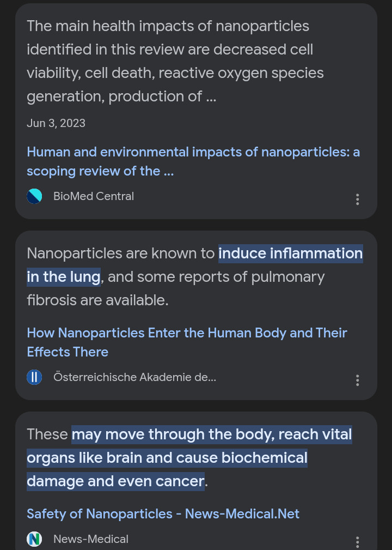Open three-dot menu for BioMed Central result
The height and width of the screenshot is (550, 392).
(357, 200)
